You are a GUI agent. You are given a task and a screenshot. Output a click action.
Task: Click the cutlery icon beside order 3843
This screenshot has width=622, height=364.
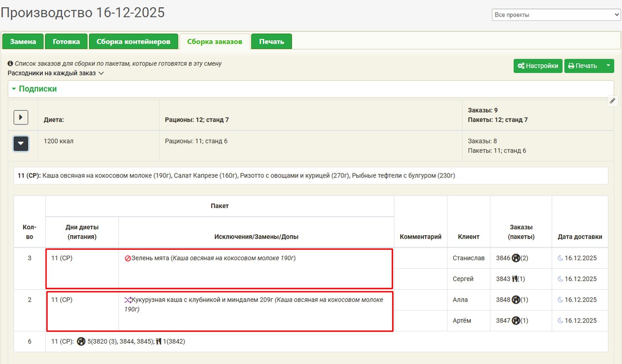coord(514,279)
